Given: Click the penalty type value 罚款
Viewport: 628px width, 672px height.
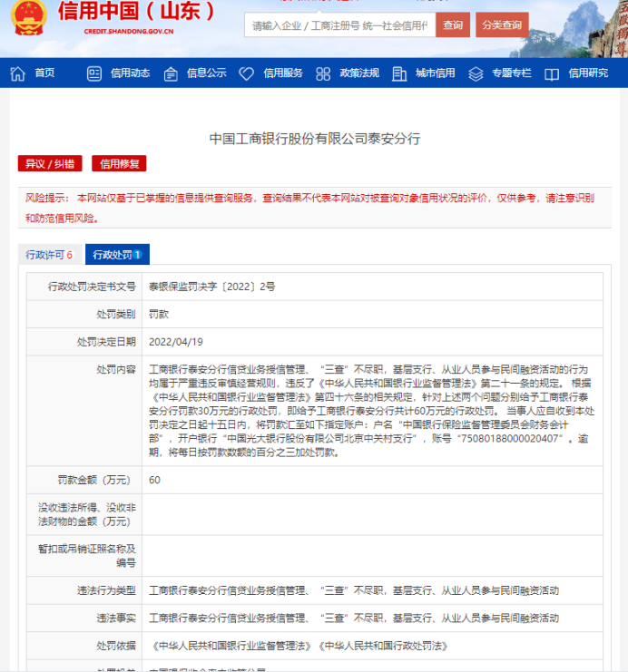Looking at the screenshot, I should pos(159,314).
